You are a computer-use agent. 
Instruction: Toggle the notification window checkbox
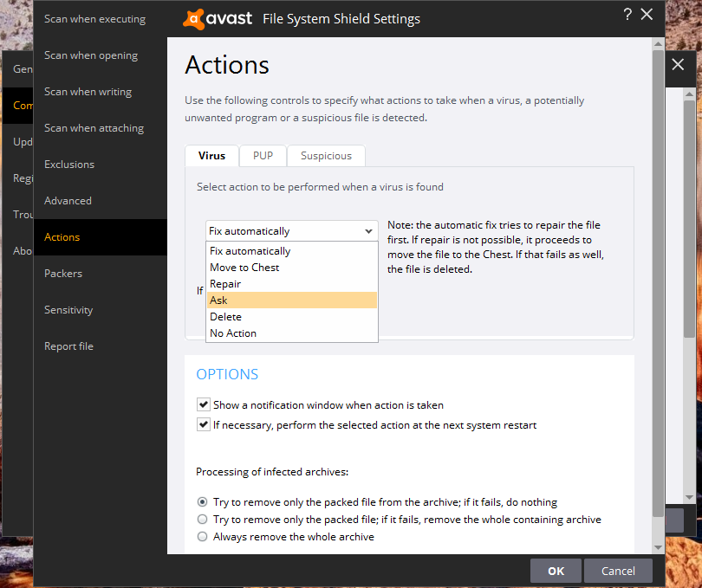(x=204, y=404)
